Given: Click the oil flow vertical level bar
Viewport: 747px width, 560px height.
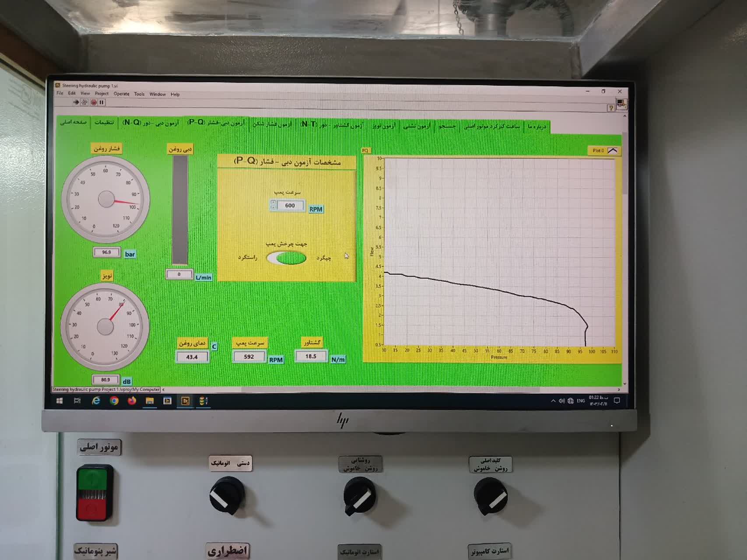Looking at the screenshot, I should click(180, 210).
